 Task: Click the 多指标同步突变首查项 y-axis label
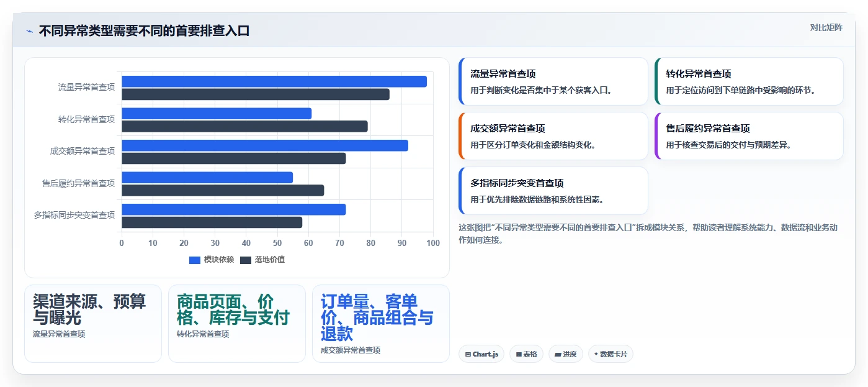74,215
